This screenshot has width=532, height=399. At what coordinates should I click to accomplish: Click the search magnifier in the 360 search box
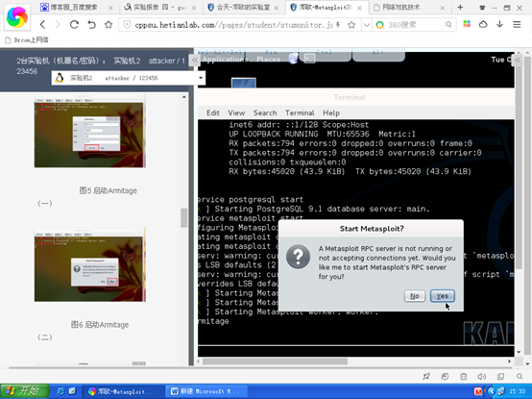(448, 24)
